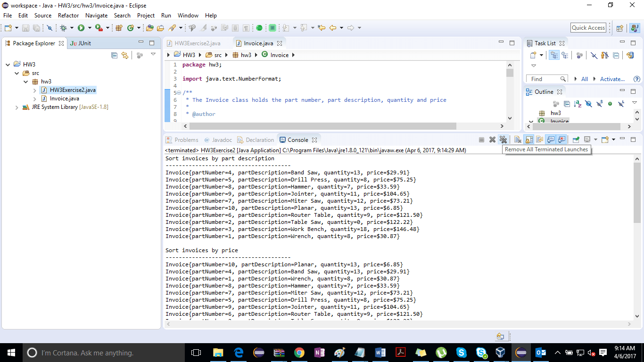Toggle Scroll Lock in the Console
This screenshot has height=362, width=644.
coord(528,140)
